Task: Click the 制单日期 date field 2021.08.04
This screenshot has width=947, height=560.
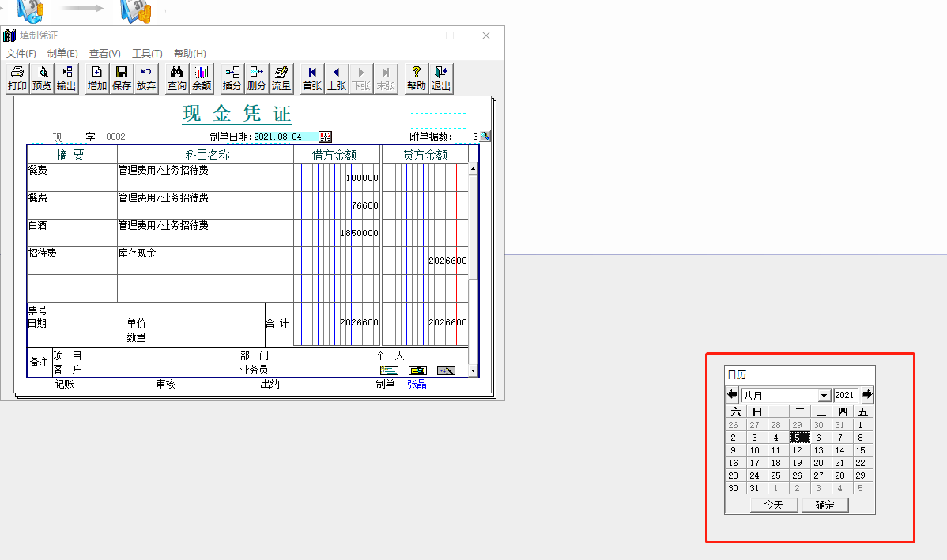Action: (x=285, y=137)
